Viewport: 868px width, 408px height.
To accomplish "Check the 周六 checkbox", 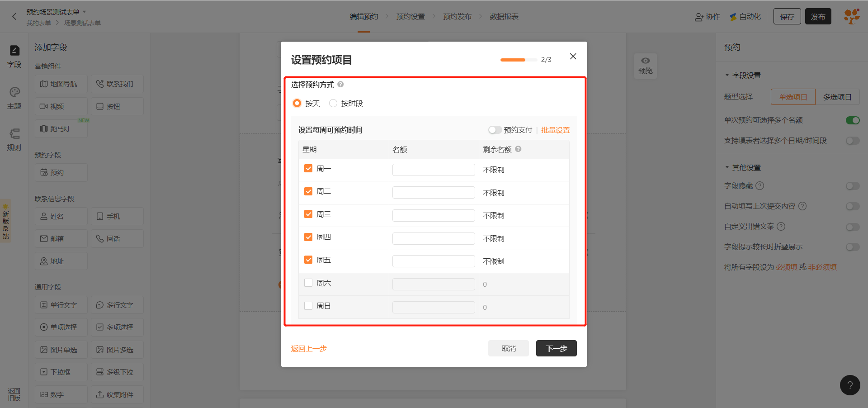I will (x=308, y=283).
